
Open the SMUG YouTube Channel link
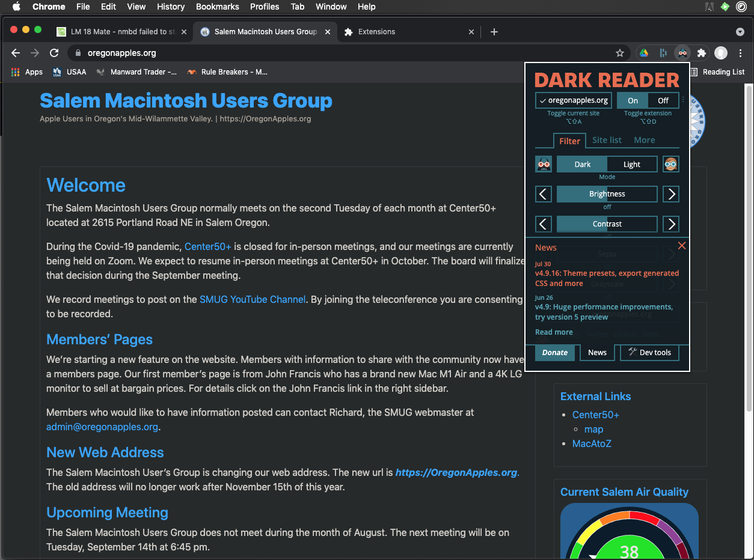pos(253,299)
